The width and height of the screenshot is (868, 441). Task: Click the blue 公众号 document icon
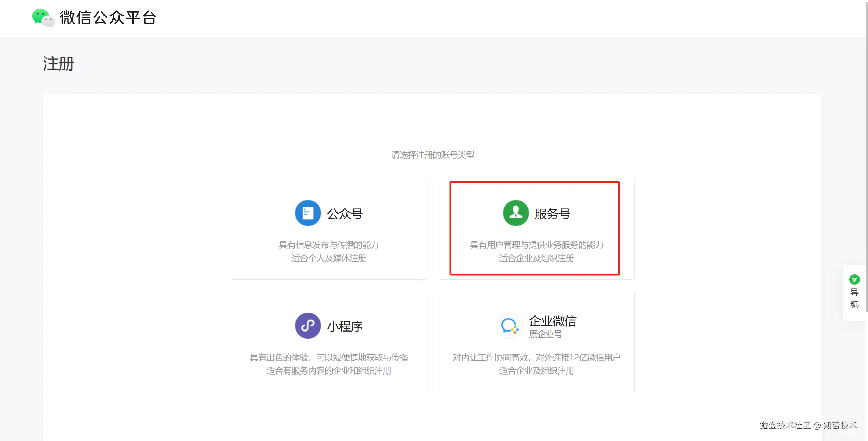tap(307, 213)
